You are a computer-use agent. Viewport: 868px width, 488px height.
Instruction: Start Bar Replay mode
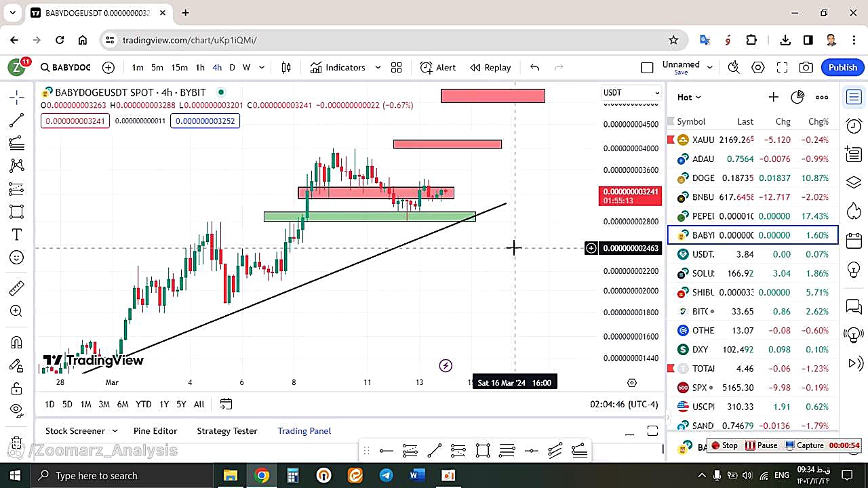point(490,68)
